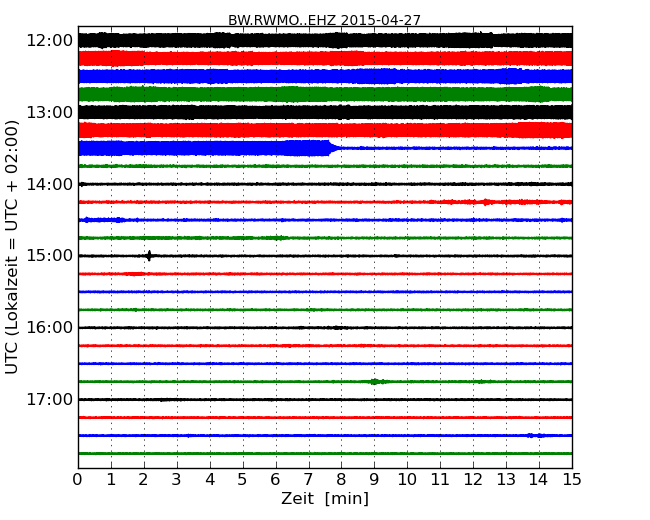
Task: Click the thick black 12:00 seismogram trace
Action: pyautogui.click(x=325, y=41)
